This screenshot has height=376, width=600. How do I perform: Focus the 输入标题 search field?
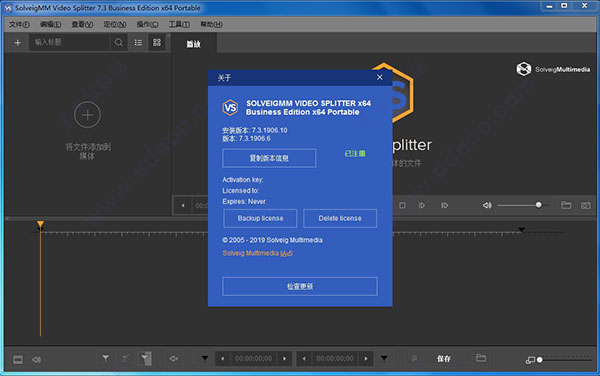coord(69,42)
